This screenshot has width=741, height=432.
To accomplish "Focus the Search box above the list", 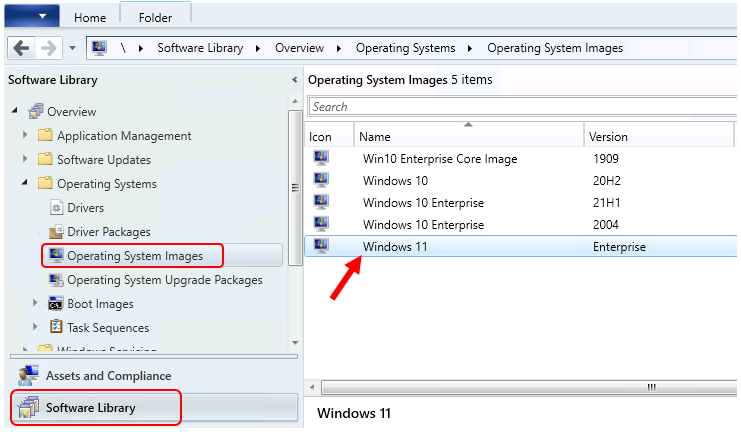I will point(522,107).
